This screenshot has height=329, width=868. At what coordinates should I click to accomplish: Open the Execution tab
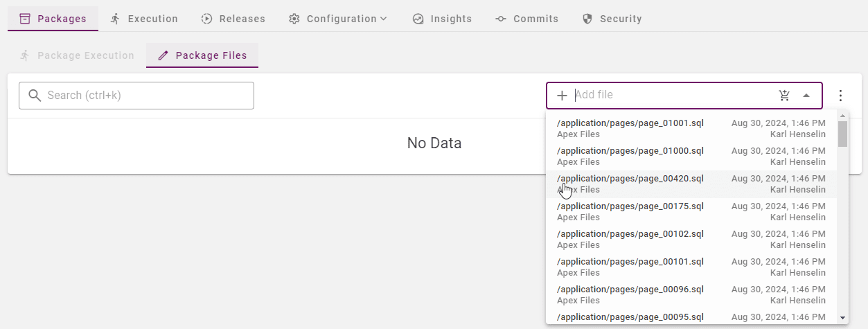144,19
